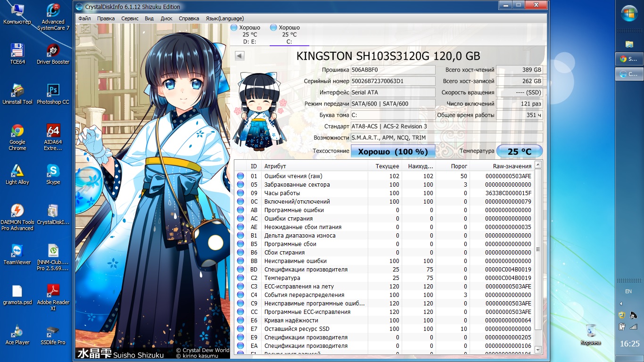This screenshot has height=362, width=644.
Task: Select the Adobe Reader XI desktop icon
Action: coord(53,297)
